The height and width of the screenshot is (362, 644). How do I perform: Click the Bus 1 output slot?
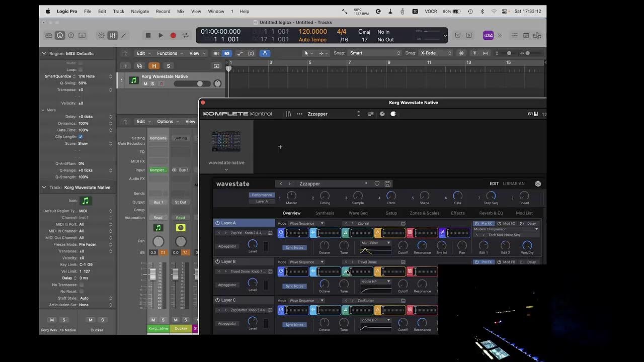(x=158, y=202)
